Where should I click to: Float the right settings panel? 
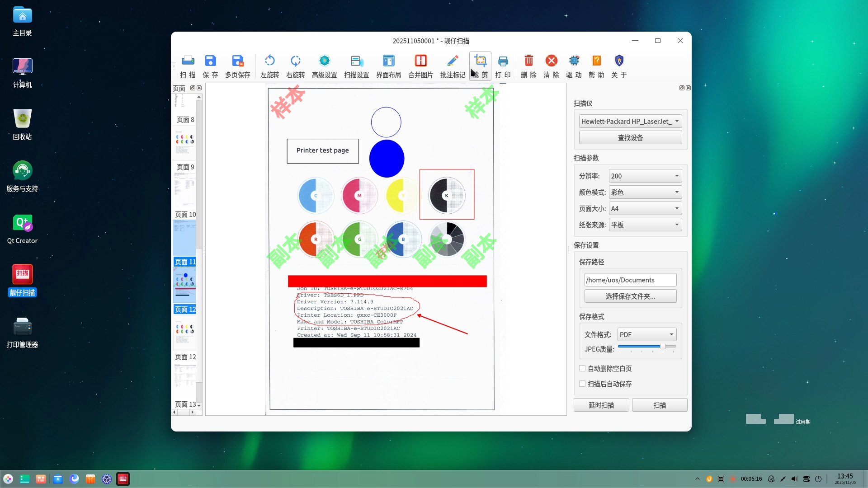click(682, 88)
